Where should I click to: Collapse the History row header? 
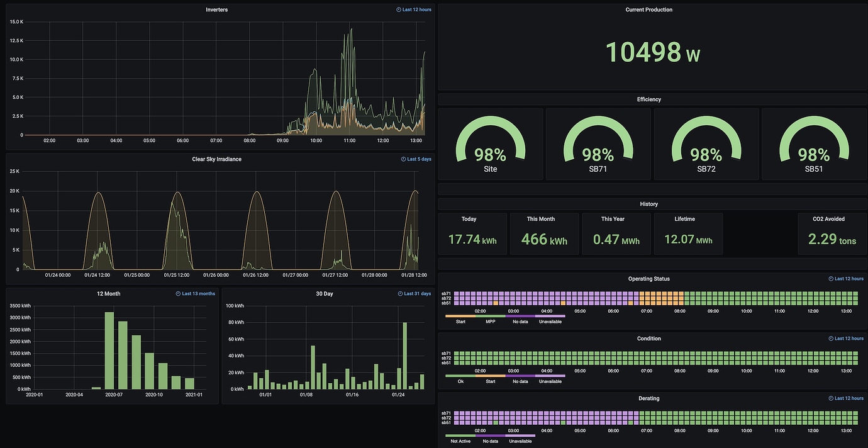(648, 204)
